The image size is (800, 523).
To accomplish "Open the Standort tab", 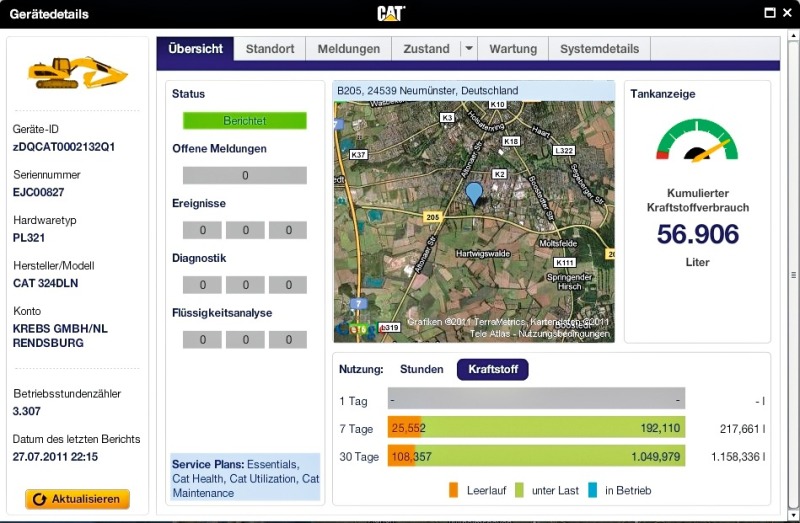I will click(x=270, y=49).
